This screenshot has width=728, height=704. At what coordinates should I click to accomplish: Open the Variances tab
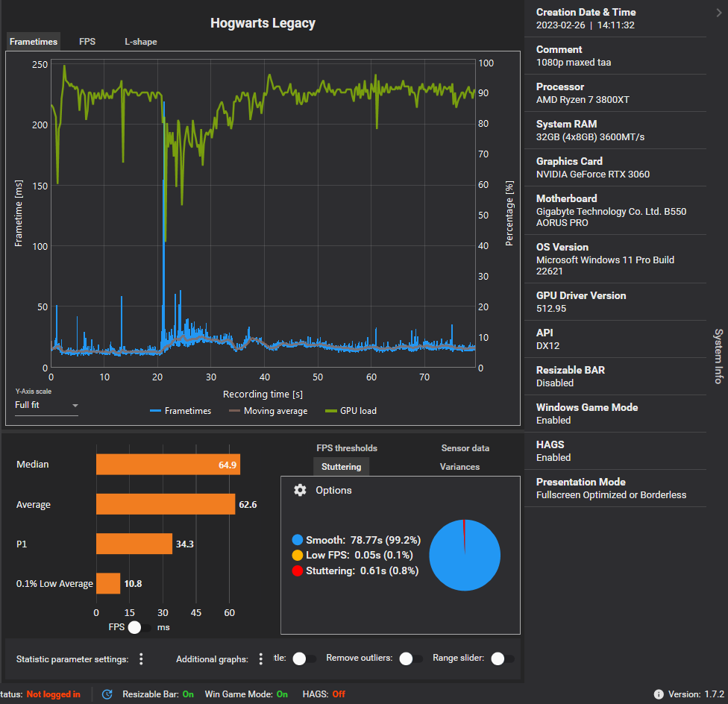[x=459, y=466]
